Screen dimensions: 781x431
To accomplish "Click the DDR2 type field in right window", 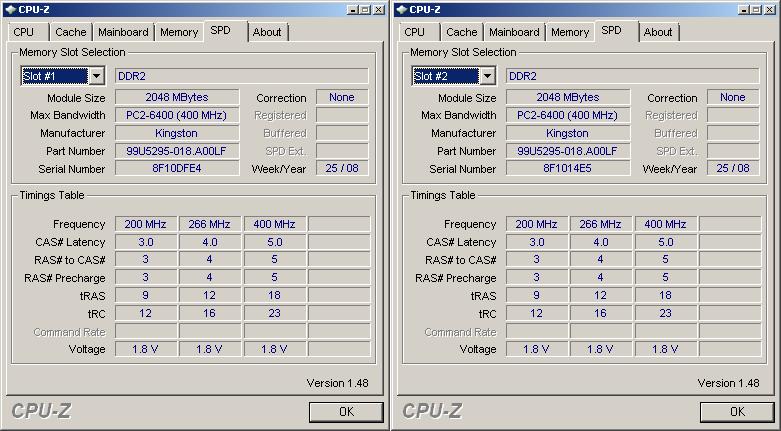I will [633, 76].
